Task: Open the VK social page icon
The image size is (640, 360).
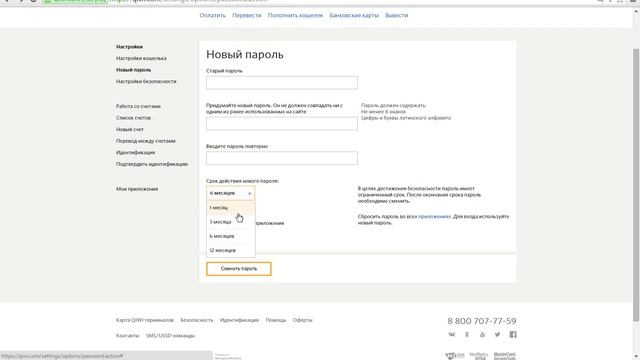Action: 451,334
